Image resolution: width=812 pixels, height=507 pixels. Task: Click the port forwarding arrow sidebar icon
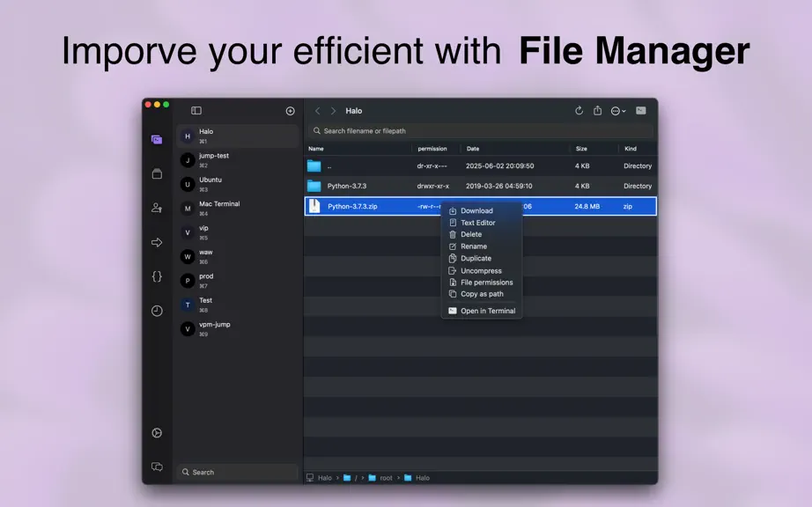(157, 243)
